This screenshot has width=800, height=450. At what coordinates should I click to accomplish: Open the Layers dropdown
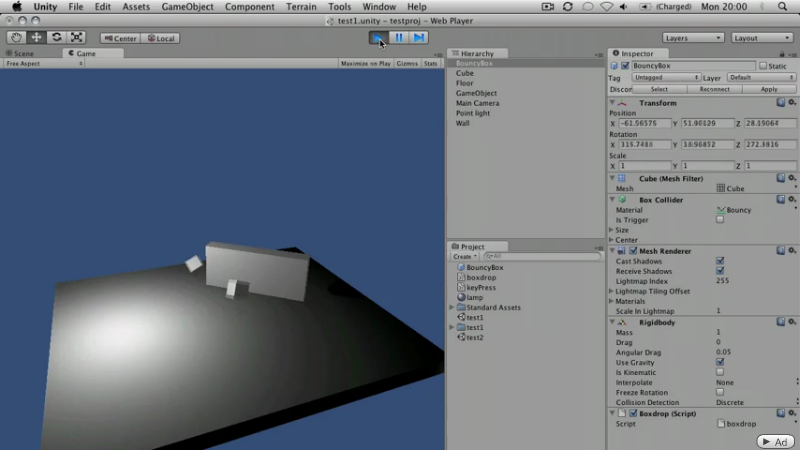tap(693, 38)
